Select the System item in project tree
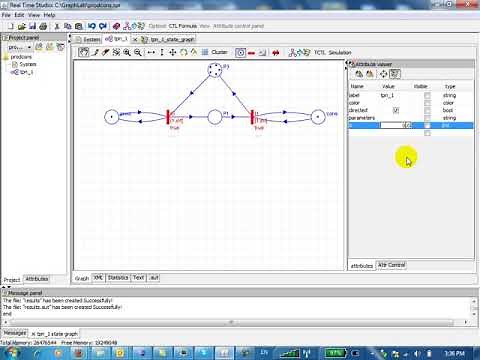This screenshot has height=360, width=480. [27, 64]
